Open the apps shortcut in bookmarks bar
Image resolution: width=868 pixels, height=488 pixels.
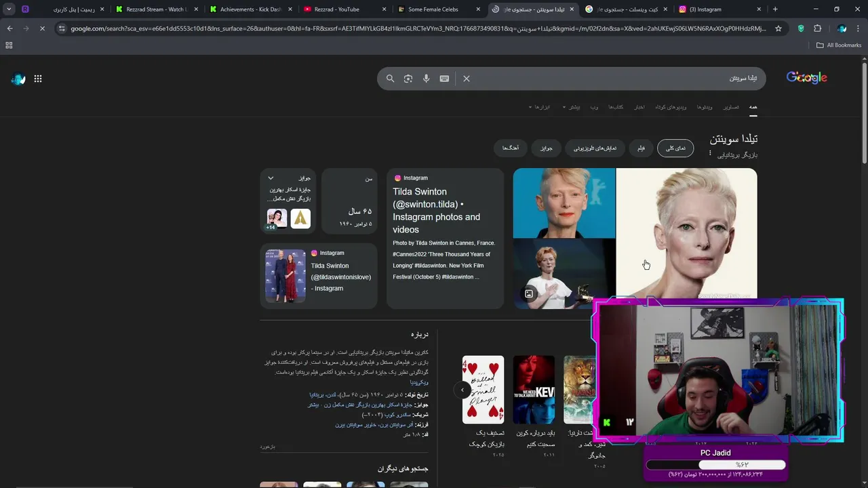(x=9, y=45)
